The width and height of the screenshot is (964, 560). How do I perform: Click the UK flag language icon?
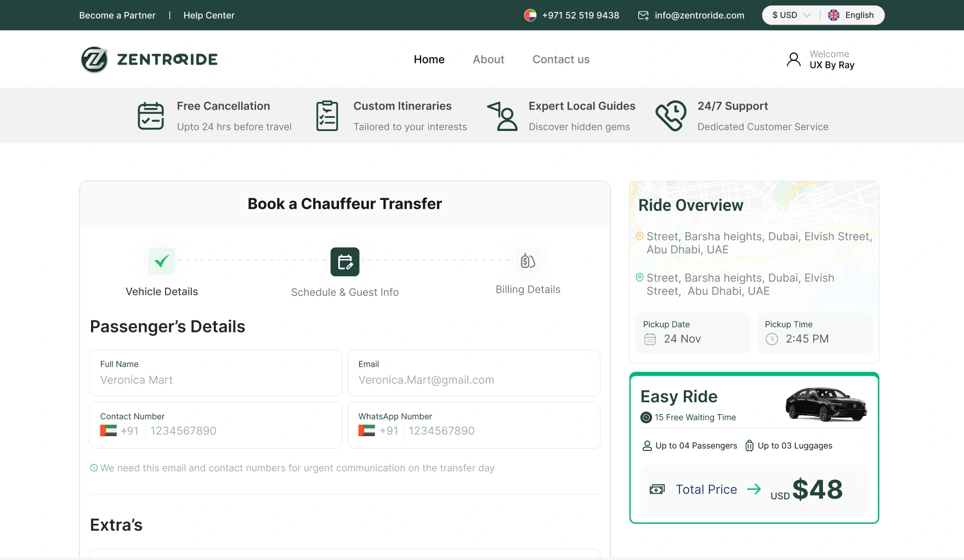(833, 15)
